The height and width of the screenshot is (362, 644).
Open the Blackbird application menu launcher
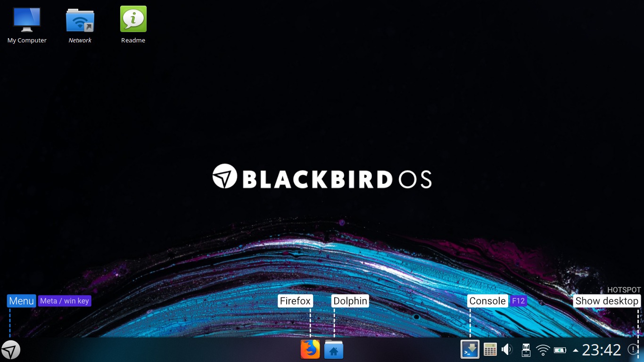[10, 350]
